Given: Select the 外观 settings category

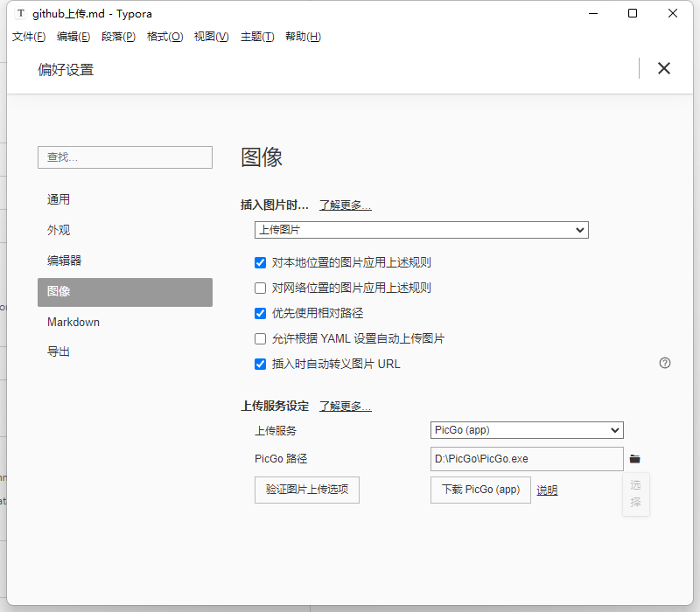Looking at the screenshot, I should point(125,230).
